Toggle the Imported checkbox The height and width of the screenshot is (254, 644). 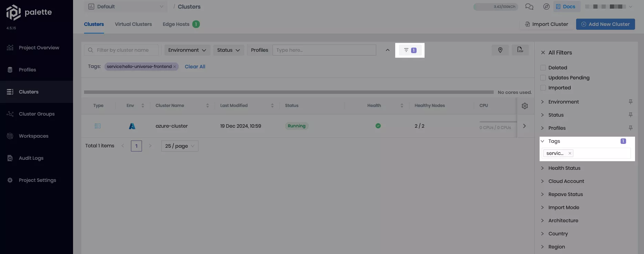[x=543, y=88]
